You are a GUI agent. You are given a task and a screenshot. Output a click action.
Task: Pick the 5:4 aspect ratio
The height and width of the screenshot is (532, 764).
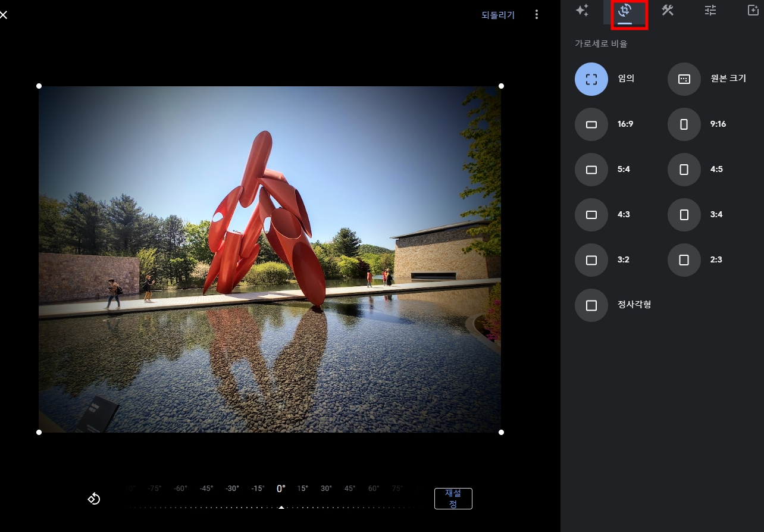pos(591,170)
